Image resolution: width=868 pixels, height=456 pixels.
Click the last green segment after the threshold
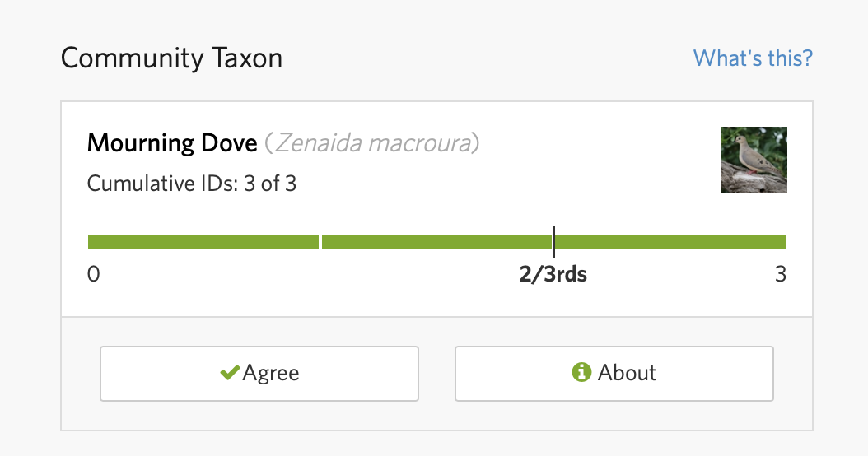670,242
